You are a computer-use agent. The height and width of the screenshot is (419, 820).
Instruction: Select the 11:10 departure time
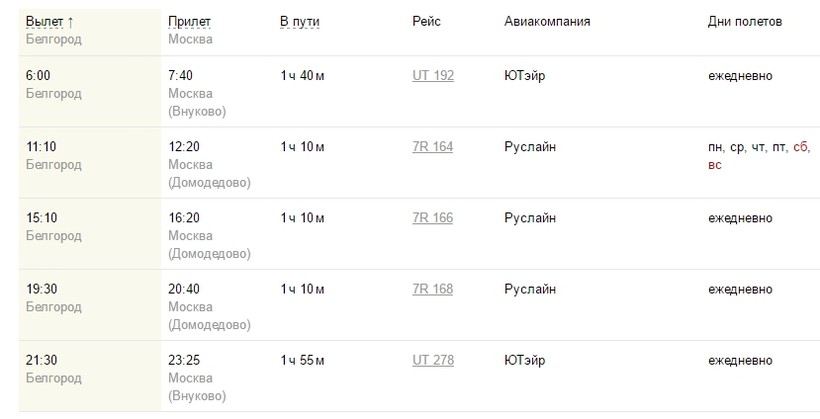coord(41,147)
